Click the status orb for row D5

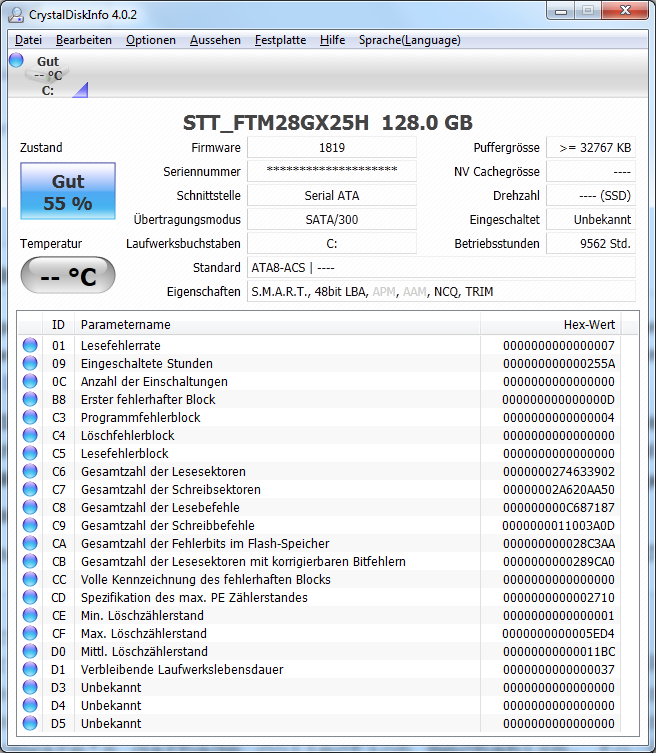point(30,723)
